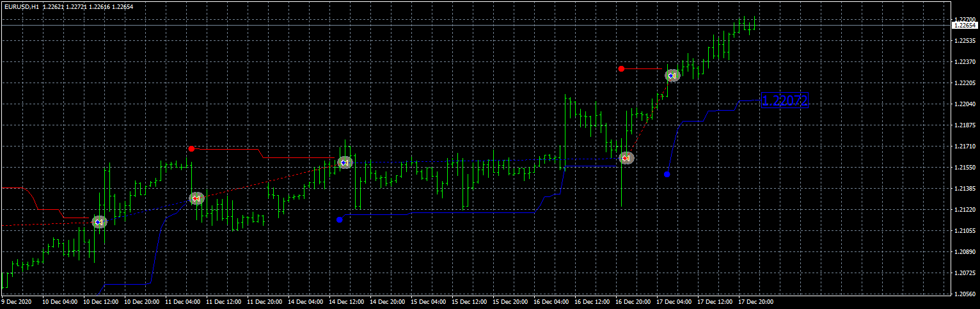The image size is (980, 309).
Task: Click the 11 Dec 12:00 time axis label
Action: [223, 301]
